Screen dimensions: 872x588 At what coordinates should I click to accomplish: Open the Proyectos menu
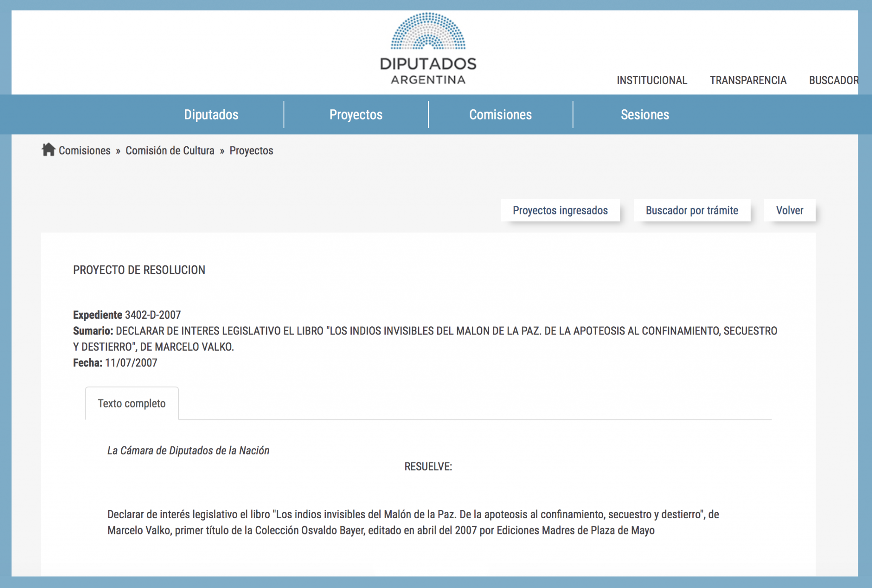[x=356, y=114]
